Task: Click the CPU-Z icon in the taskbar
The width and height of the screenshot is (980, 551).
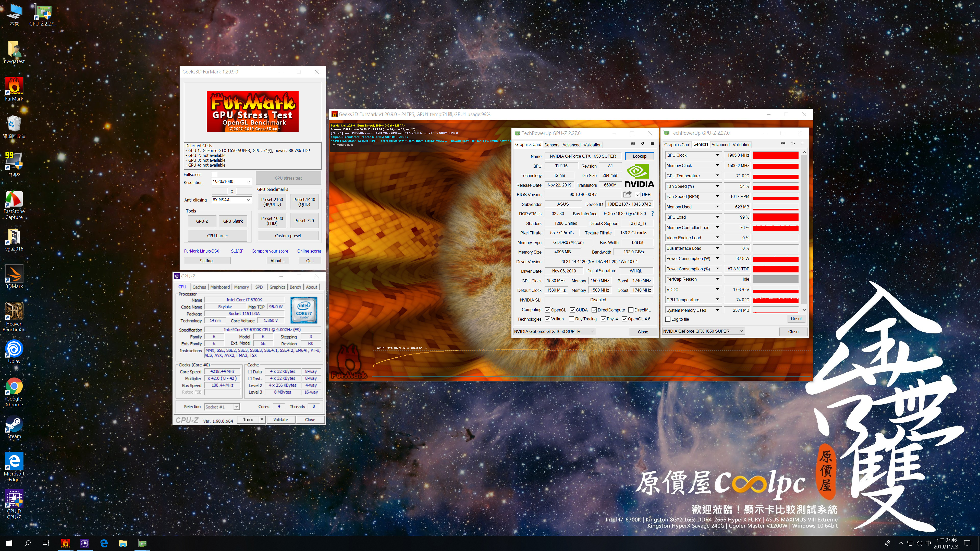Action: click(84, 543)
